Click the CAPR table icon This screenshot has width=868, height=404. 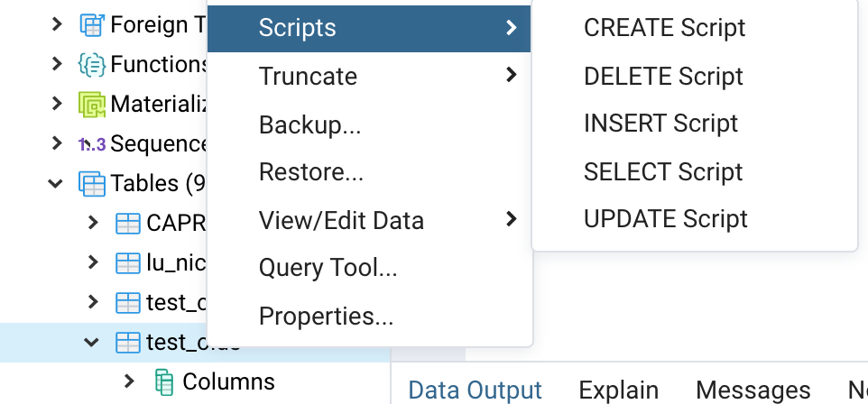[128, 224]
